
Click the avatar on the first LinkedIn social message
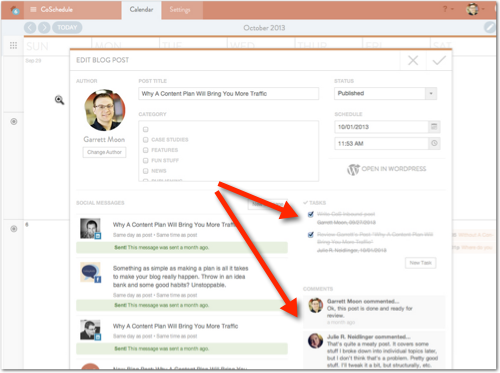pos(90,228)
